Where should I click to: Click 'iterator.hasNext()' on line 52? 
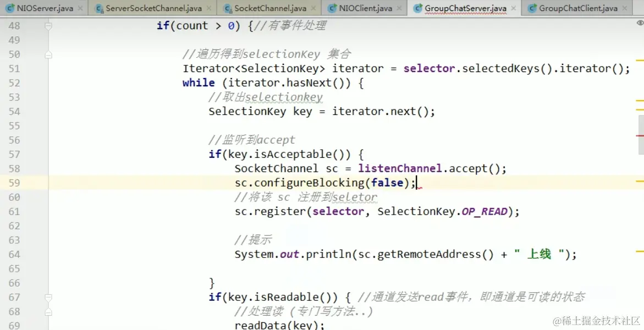286,83
